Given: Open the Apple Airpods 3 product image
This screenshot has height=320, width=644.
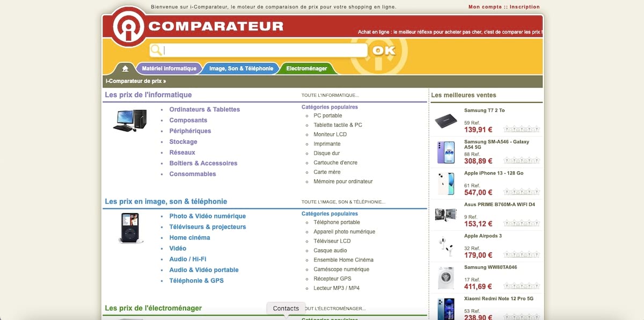Looking at the screenshot, I should (446, 247).
